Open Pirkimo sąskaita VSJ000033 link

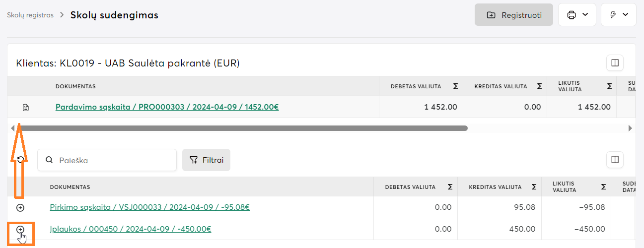click(149, 207)
